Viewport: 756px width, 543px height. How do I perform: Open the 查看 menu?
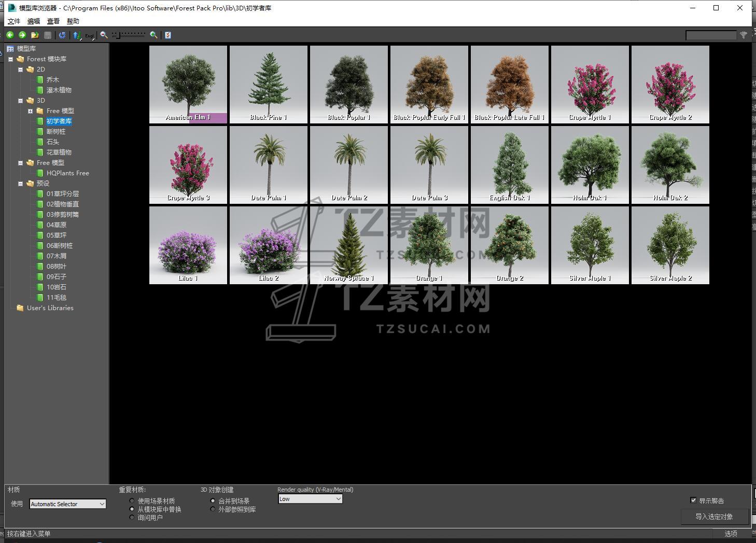coord(53,21)
